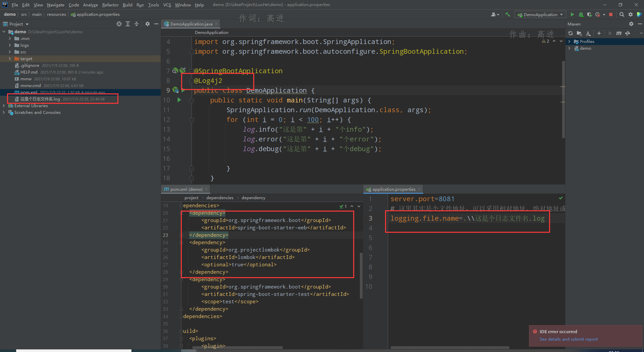Click the dependencies breadcrumb in pom.xml
644x352 pixels.
220,197
